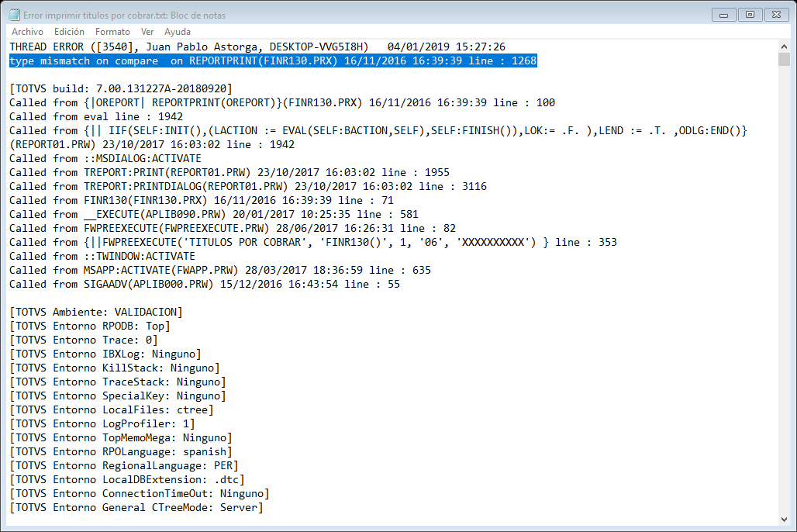This screenshot has height=532, width=797.
Task: Click the 'RegionalLanguage: PER' line
Action: (124, 466)
